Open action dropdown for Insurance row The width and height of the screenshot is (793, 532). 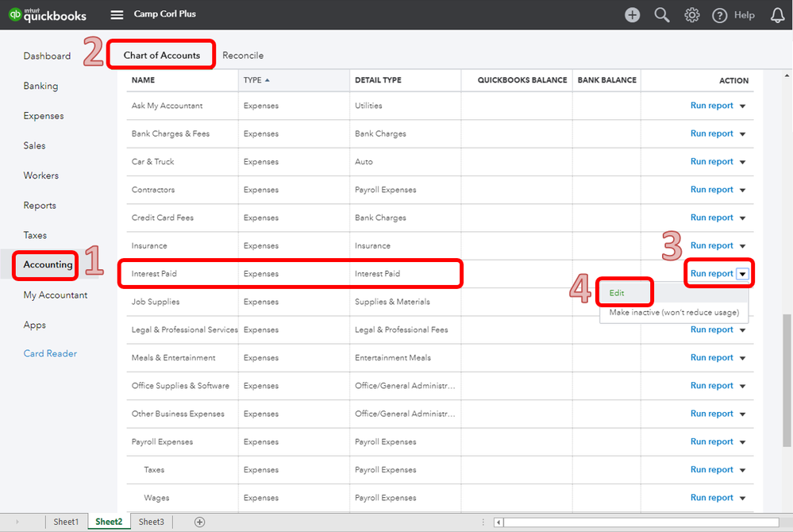tap(742, 246)
